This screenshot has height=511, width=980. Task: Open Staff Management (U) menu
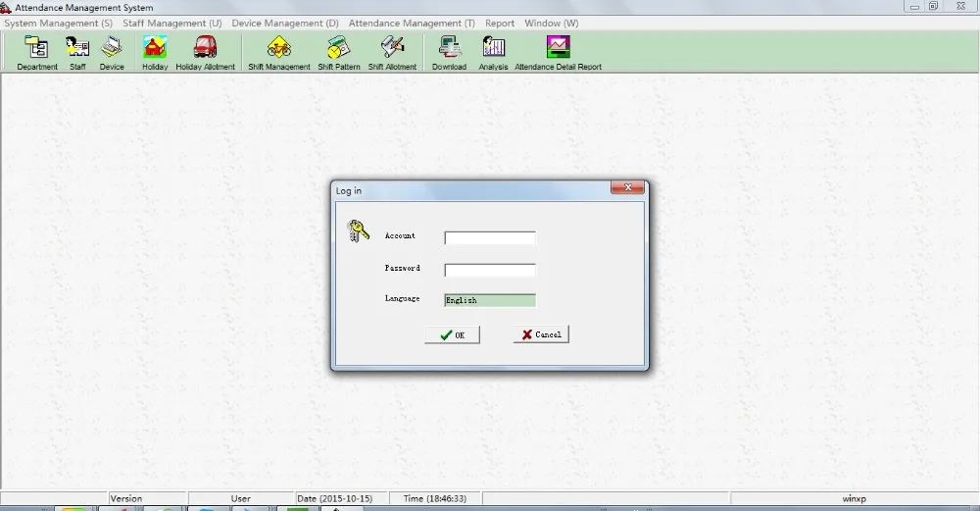pos(171,24)
